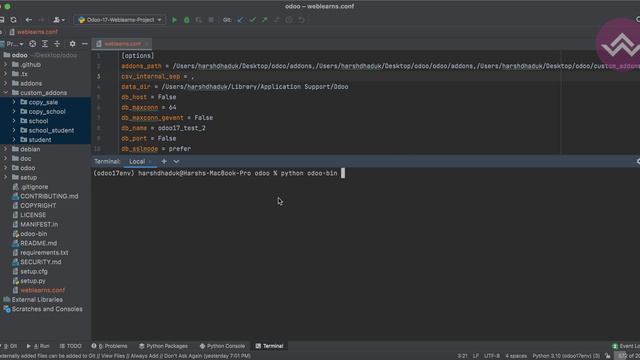Expand the copy_school folder

pos(14,111)
